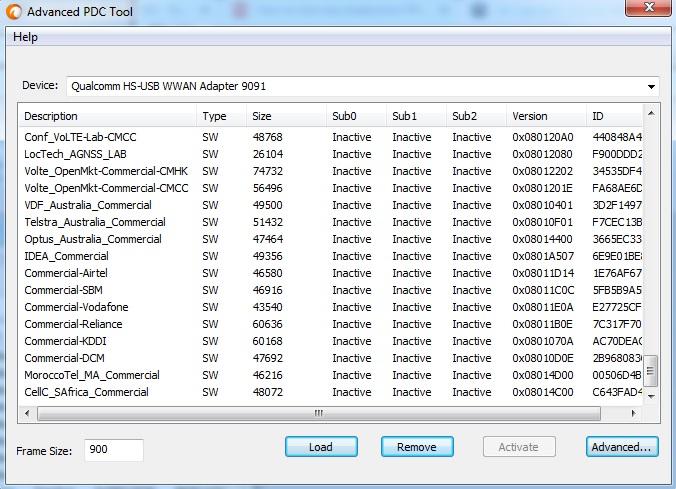Open the Help menu
Screen dimensions: 676x489
pyautogui.click(x=25, y=37)
